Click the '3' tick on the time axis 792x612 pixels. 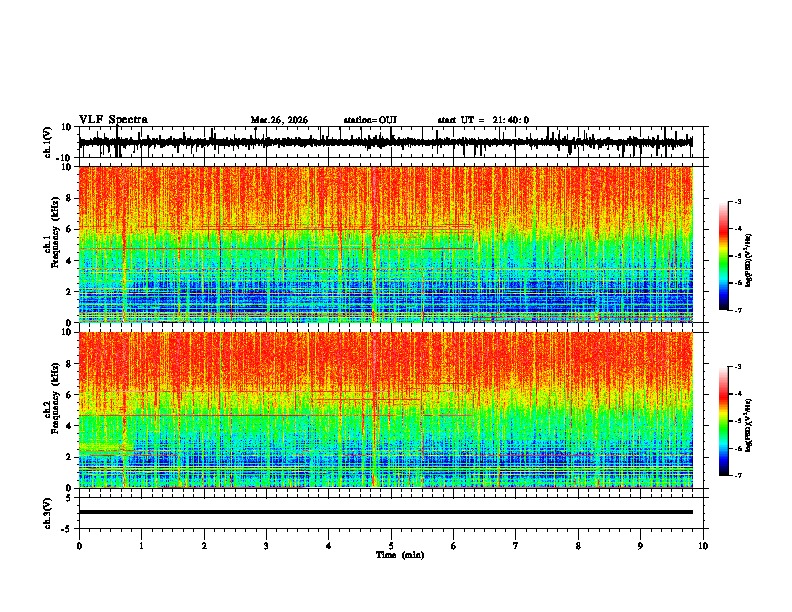pos(266,546)
